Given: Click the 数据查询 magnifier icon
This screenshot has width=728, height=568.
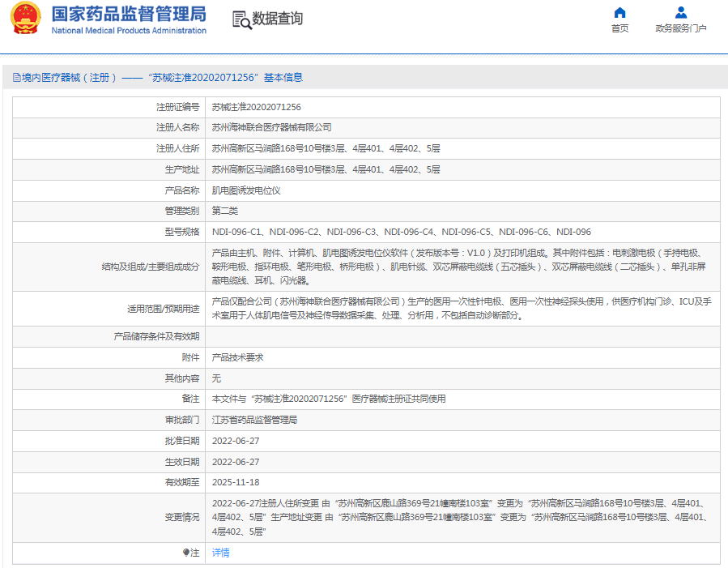Looking at the screenshot, I should tap(241, 20).
